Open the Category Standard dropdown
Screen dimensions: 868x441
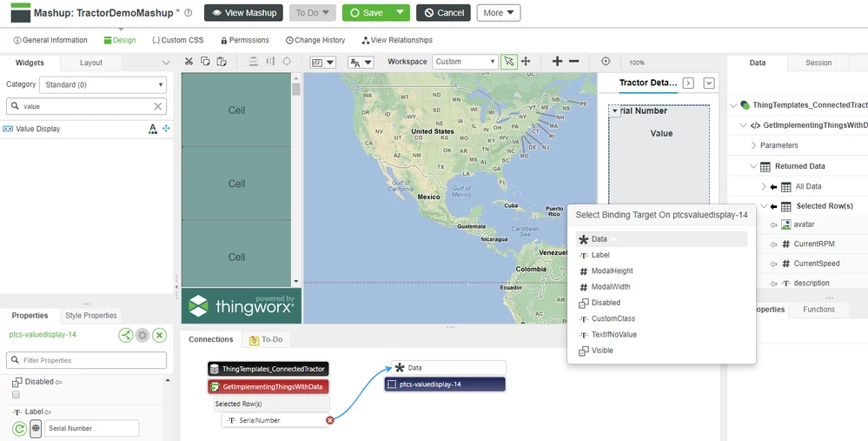click(103, 84)
